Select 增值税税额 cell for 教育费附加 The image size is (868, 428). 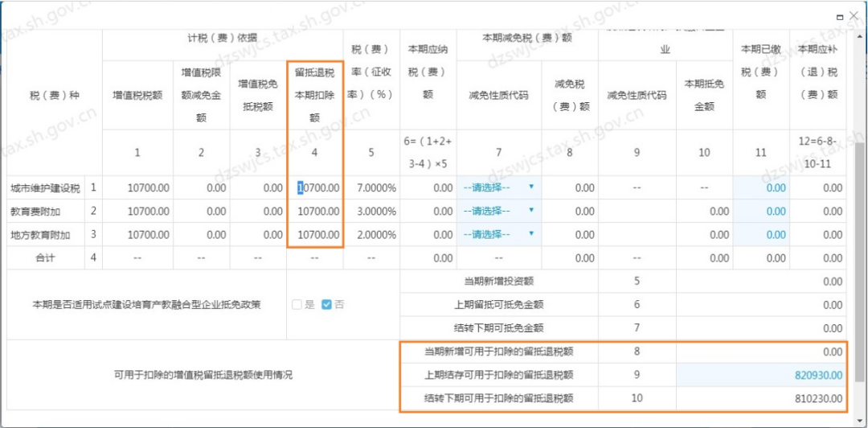tap(138, 212)
